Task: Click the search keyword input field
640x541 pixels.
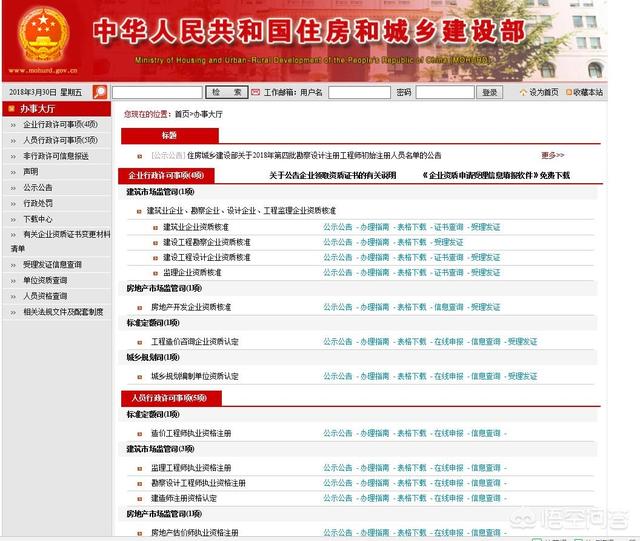Action: (157, 92)
